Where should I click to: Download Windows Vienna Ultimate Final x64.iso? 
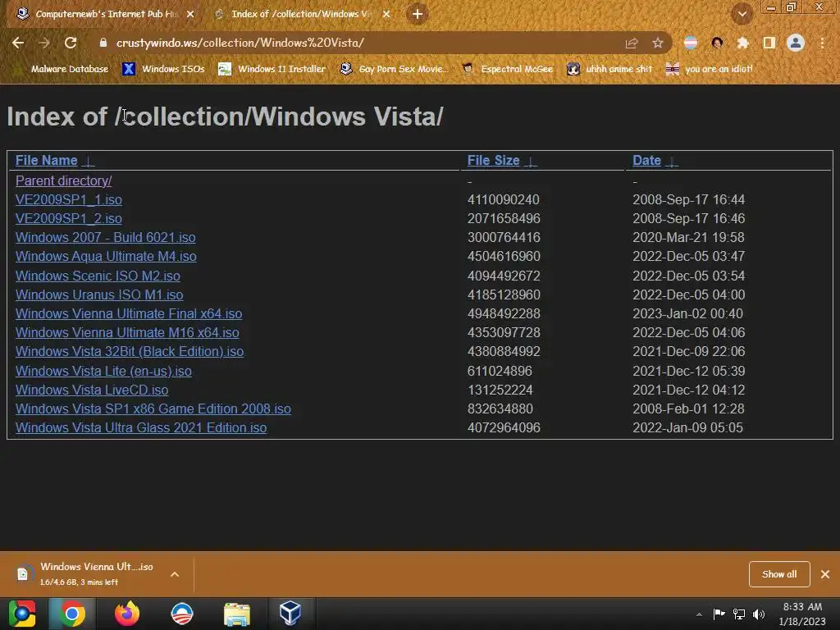tap(129, 313)
